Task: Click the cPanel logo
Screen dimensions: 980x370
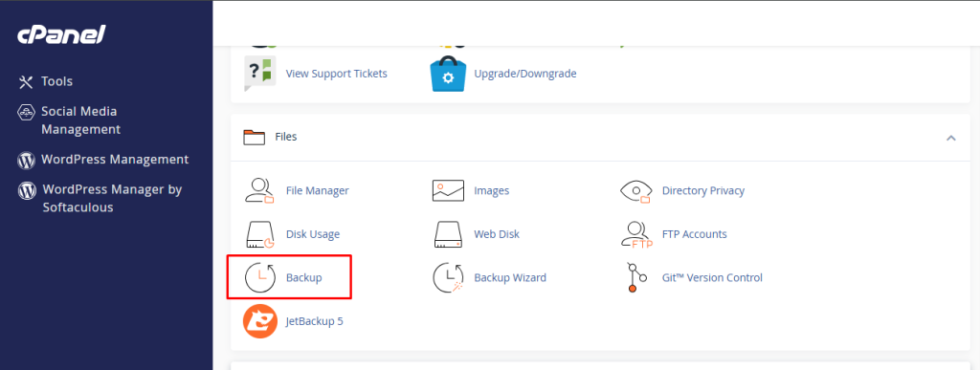Action: pyautogui.click(x=60, y=35)
